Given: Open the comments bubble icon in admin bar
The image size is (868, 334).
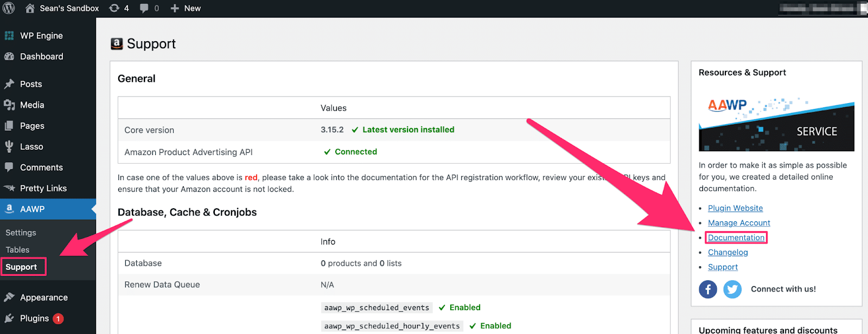Looking at the screenshot, I should point(144,8).
